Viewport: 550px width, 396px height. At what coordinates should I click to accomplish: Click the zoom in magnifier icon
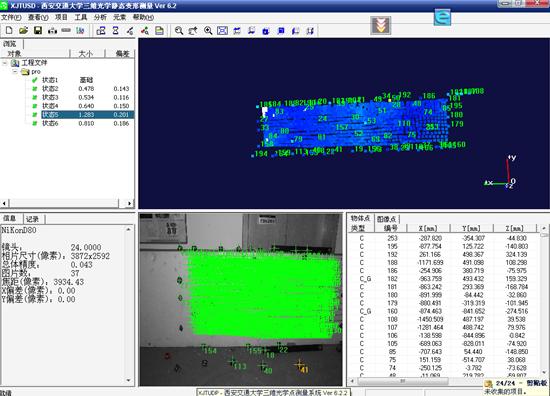pos(208,31)
